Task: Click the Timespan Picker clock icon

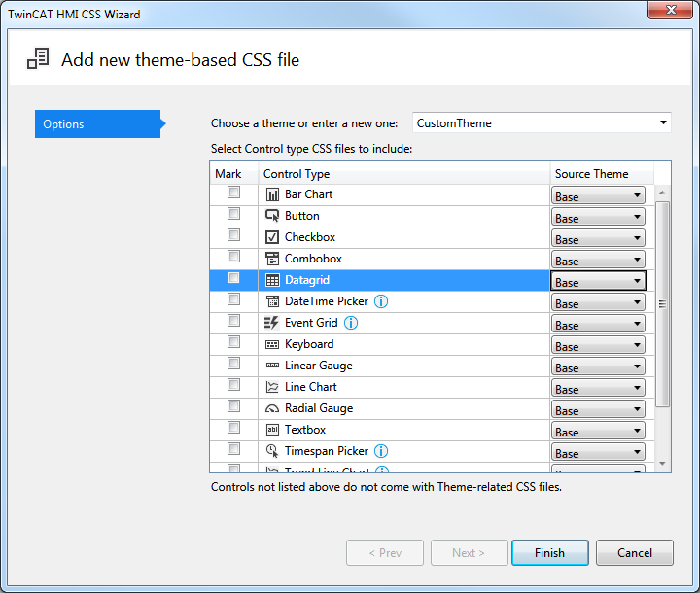Action: click(x=272, y=451)
